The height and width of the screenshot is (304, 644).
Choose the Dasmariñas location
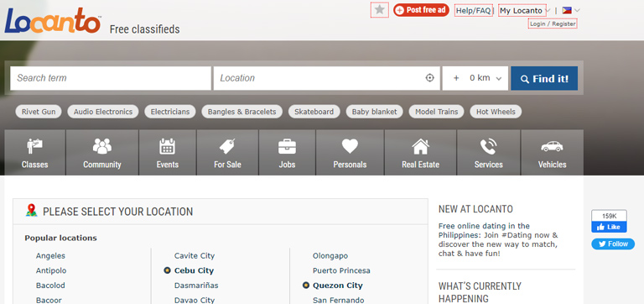click(x=196, y=286)
